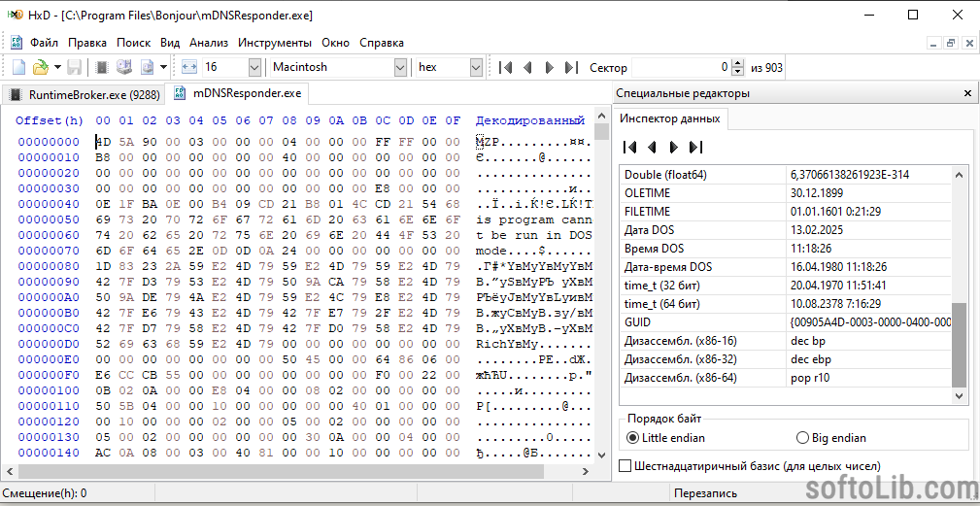
Task: Select the OLETIME value 30.12.1899
Action: (816, 193)
